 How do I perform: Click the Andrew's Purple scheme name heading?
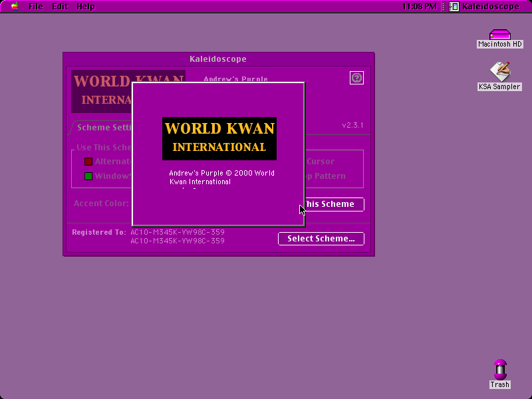tap(235, 79)
